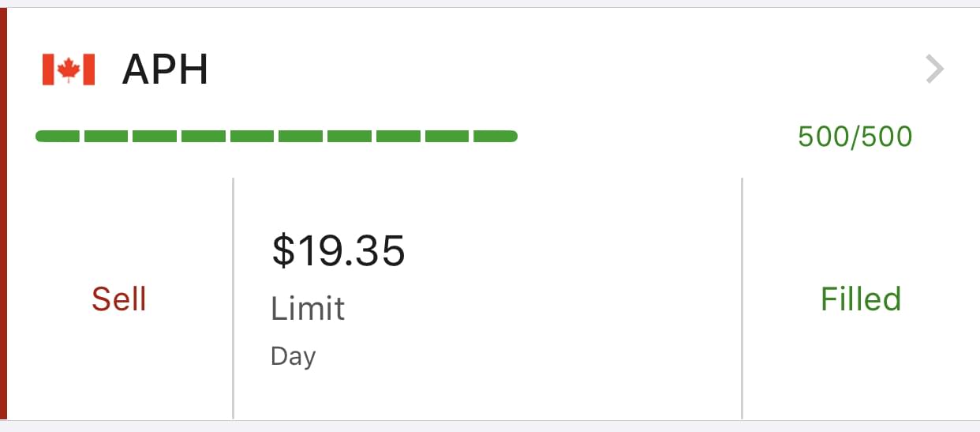Click the fifth green progress bar segment
Screen dimensions: 980x432
(x=252, y=137)
